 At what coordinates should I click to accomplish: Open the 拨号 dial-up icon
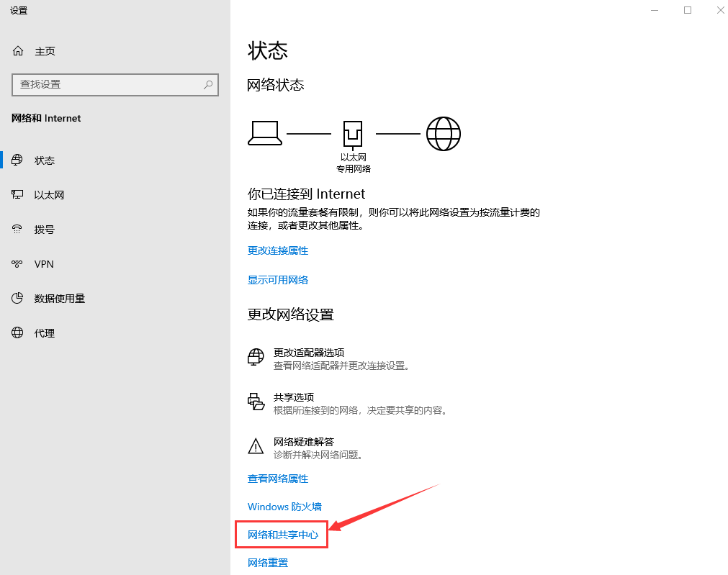point(18,230)
